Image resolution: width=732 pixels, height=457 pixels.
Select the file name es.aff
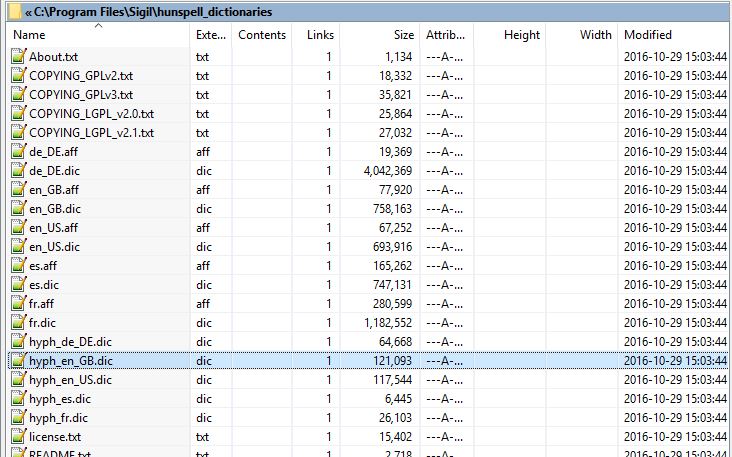click(43, 266)
